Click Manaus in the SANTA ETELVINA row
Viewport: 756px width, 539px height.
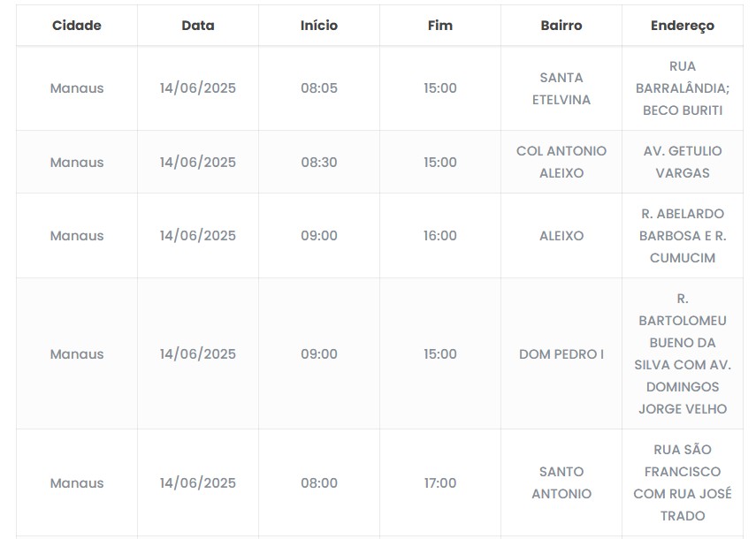pyautogui.click(x=77, y=88)
